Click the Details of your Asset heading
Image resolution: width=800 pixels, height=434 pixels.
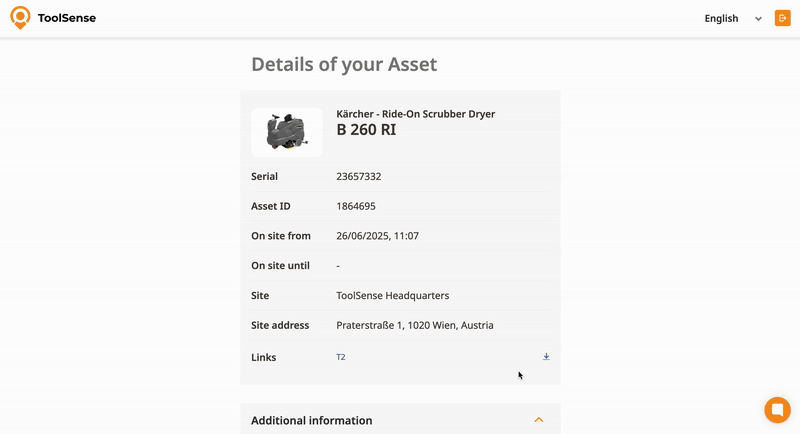[344, 65]
